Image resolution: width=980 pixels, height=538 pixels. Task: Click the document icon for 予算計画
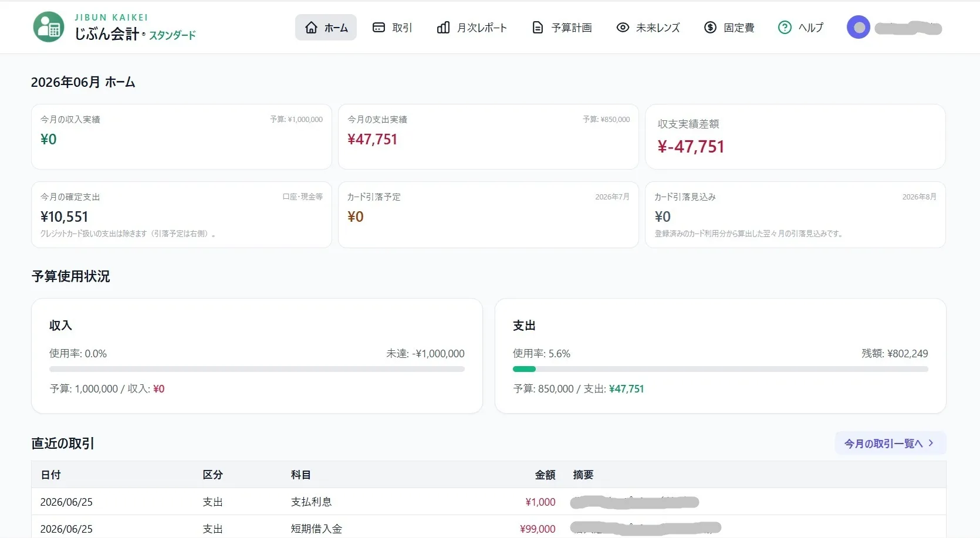tap(538, 27)
